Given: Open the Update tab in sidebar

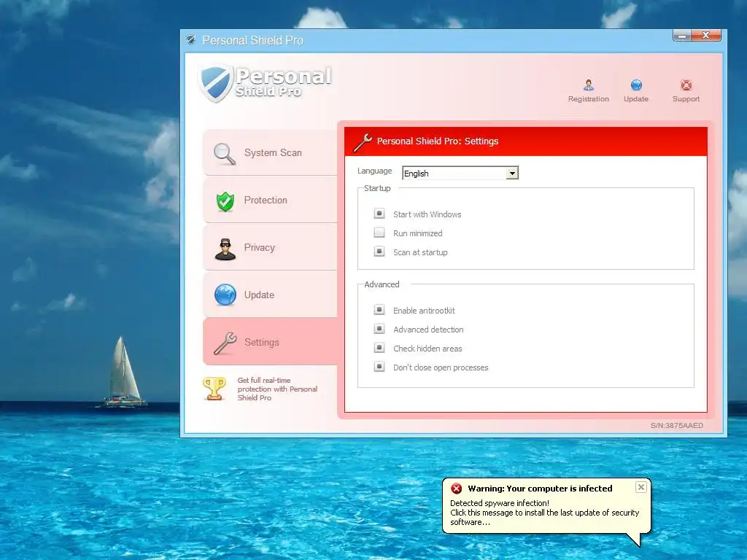Looking at the screenshot, I should click(x=270, y=295).
